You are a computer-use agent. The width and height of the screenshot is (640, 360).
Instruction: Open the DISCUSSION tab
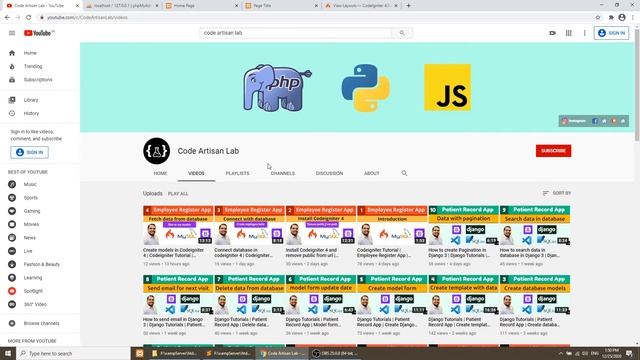coord(329,173)
